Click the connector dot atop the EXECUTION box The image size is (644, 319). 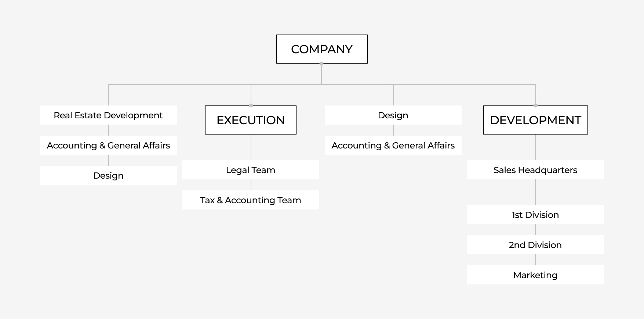pos(251,105)
